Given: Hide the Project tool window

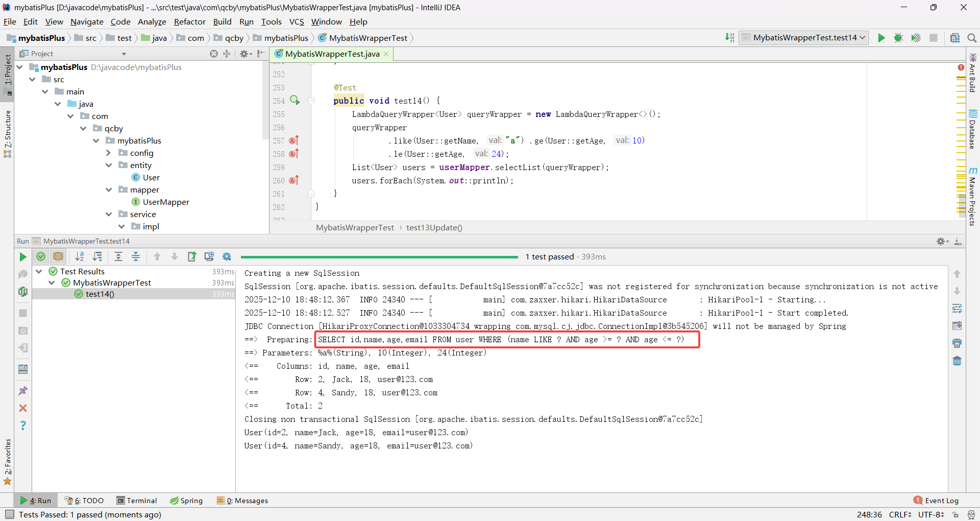Looking at the screenshot, I should 261,54.
